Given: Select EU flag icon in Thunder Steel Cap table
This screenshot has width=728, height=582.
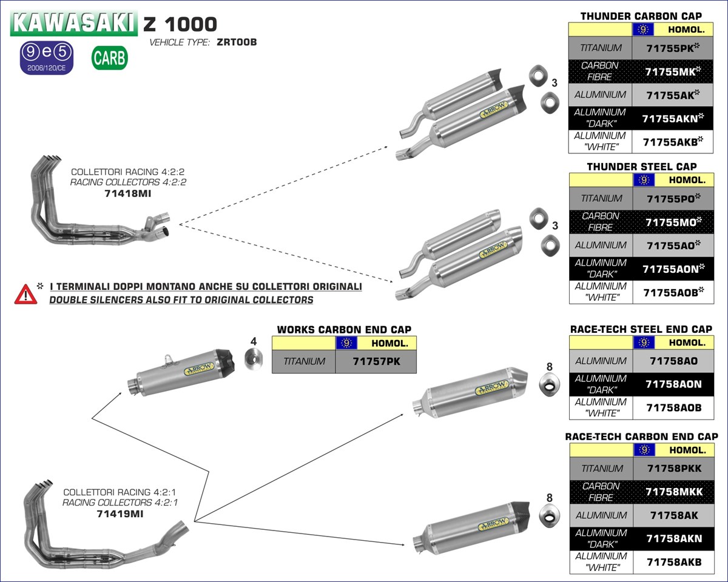Looking at the screenshot, I should point(644,180).
